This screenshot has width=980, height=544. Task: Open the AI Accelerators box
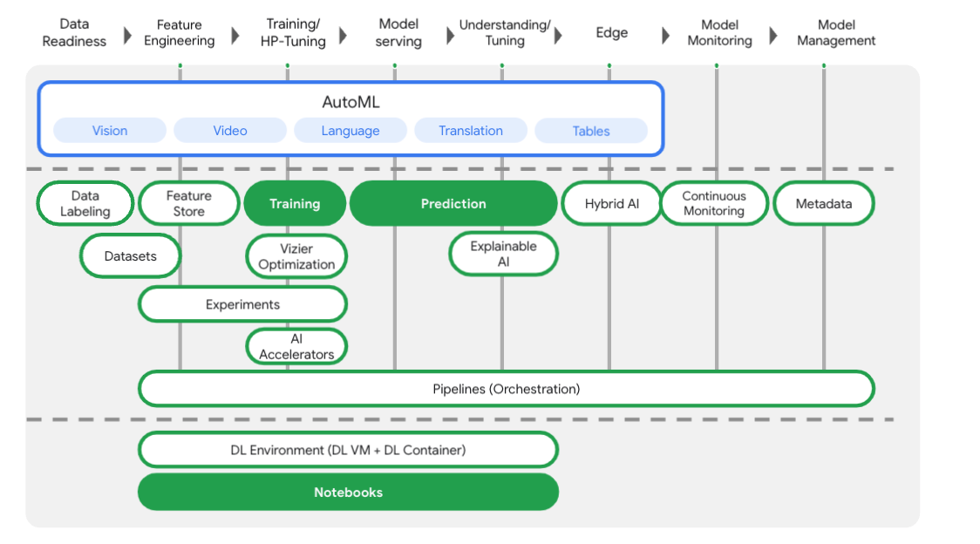(x=296, y=346)
